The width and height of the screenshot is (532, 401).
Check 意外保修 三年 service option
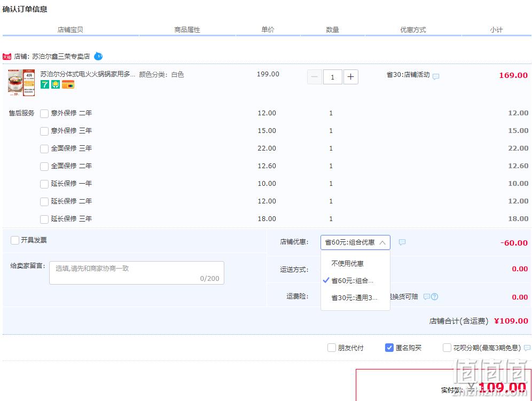44,131
